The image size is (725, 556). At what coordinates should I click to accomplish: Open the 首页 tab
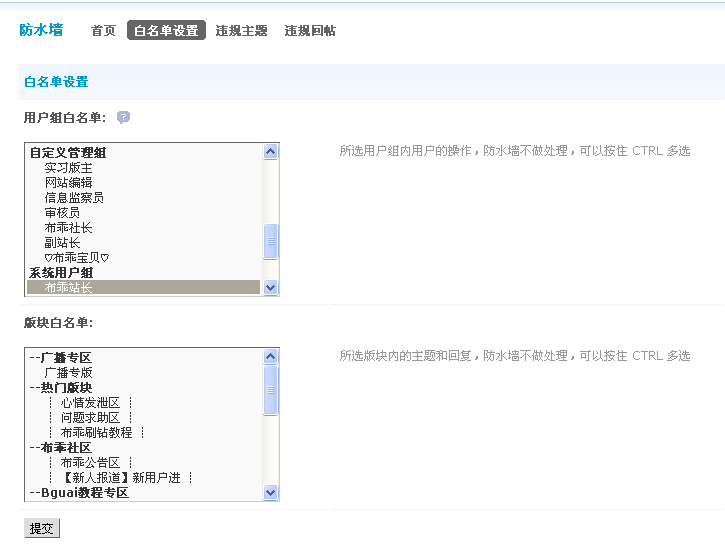103,31
